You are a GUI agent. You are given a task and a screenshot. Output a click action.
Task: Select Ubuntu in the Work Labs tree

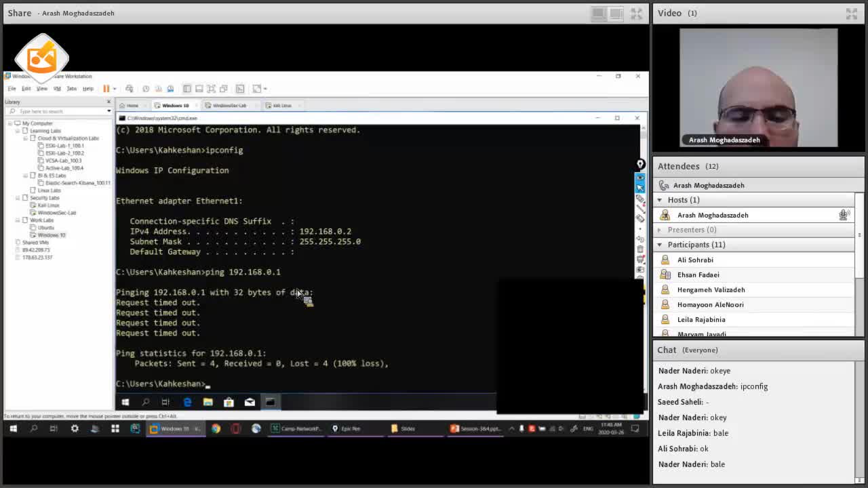click(46, 228)
